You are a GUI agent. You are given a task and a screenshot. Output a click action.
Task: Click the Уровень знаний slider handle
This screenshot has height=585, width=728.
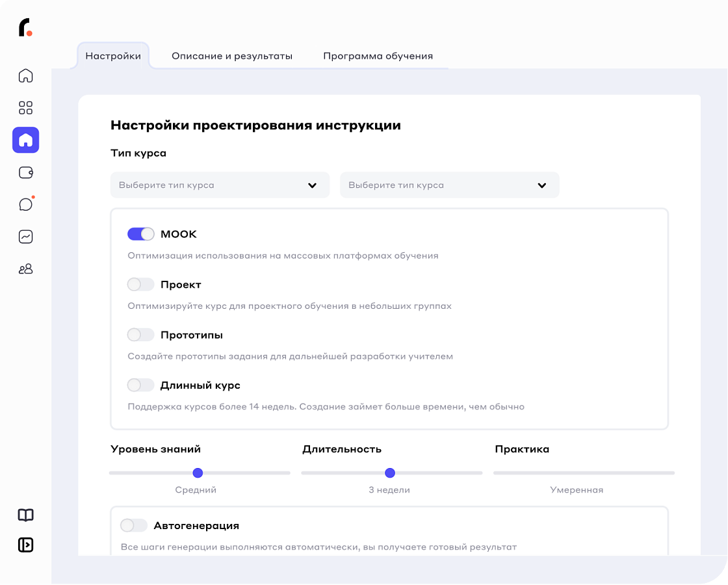click(198, 473)
